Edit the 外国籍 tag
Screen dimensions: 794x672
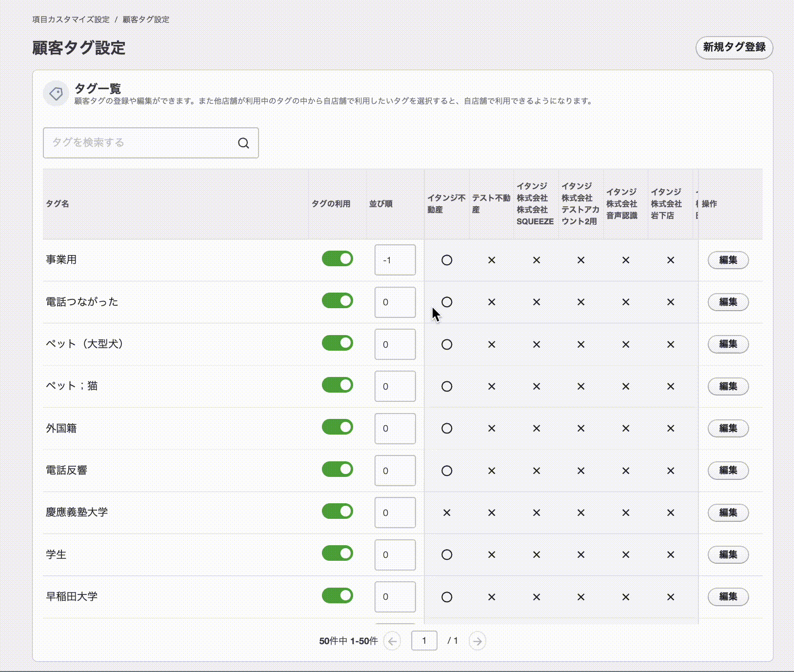728,428
